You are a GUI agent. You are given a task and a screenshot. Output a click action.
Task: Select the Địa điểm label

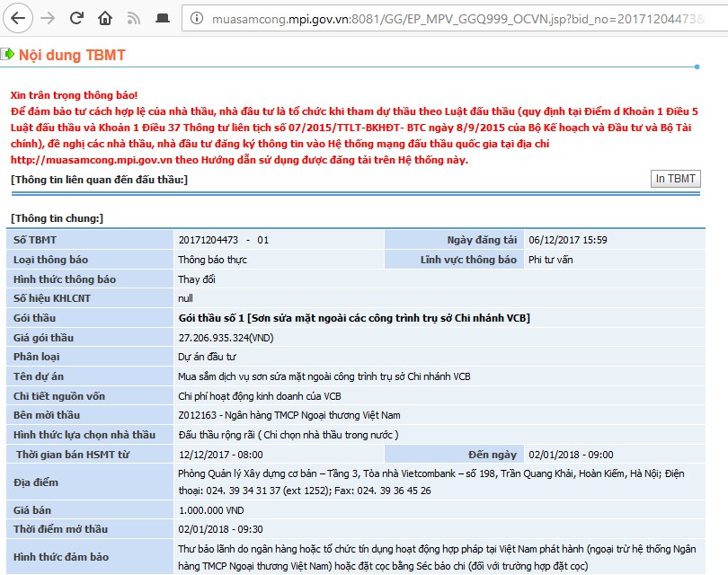pyautogui.click(x=36, y=482)
